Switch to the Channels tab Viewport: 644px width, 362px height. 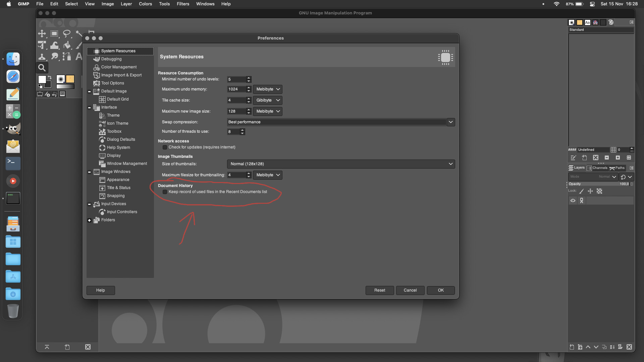(x=597, y=168)
